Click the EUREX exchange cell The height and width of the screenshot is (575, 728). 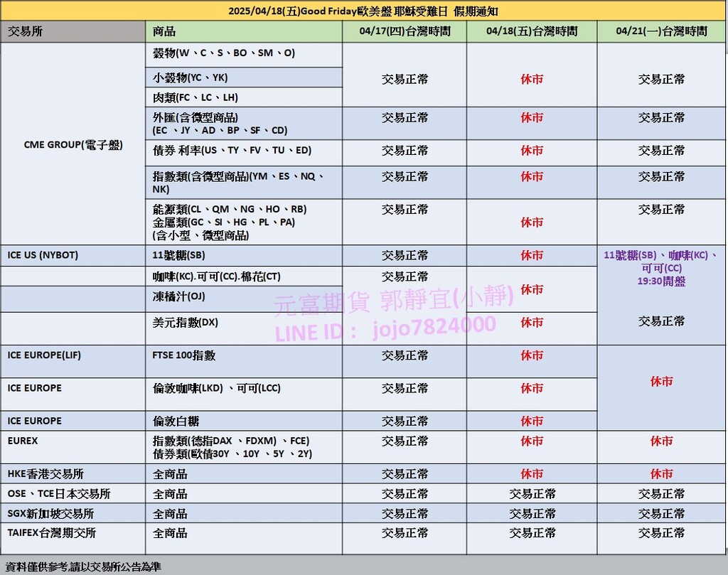(23, 441)
